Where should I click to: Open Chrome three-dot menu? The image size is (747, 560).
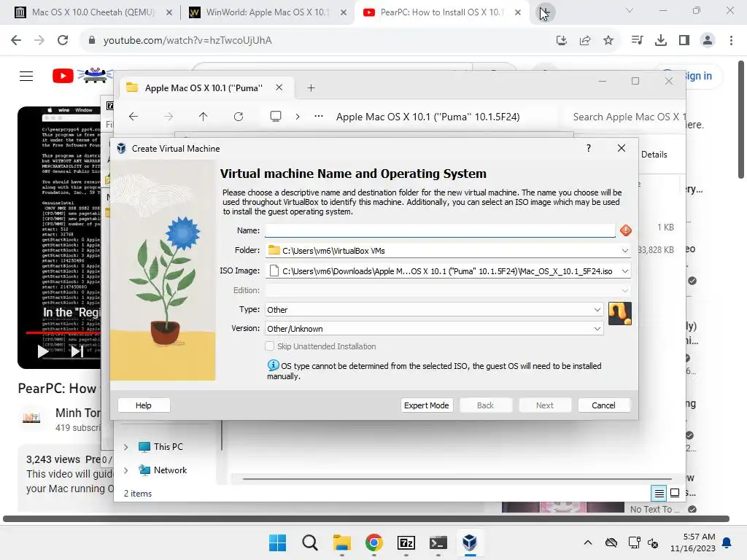click(x=731, y=41)
